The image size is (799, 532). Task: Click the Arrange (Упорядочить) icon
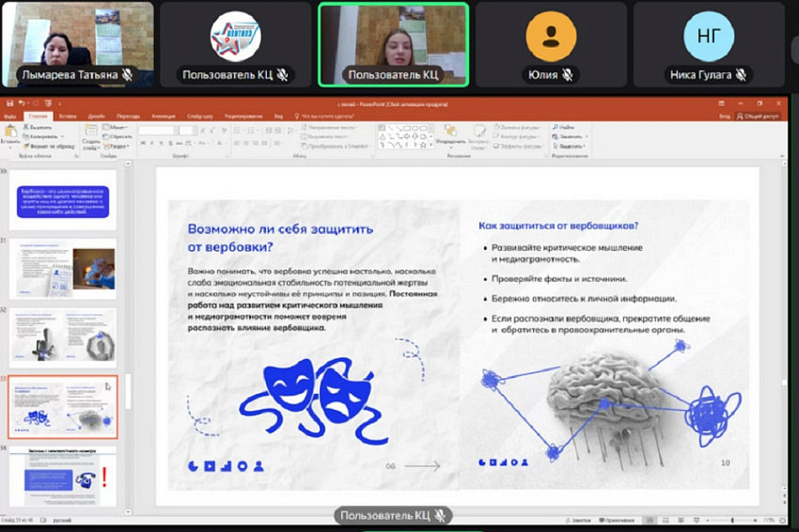pyautogui.click(x=455, y=133)
